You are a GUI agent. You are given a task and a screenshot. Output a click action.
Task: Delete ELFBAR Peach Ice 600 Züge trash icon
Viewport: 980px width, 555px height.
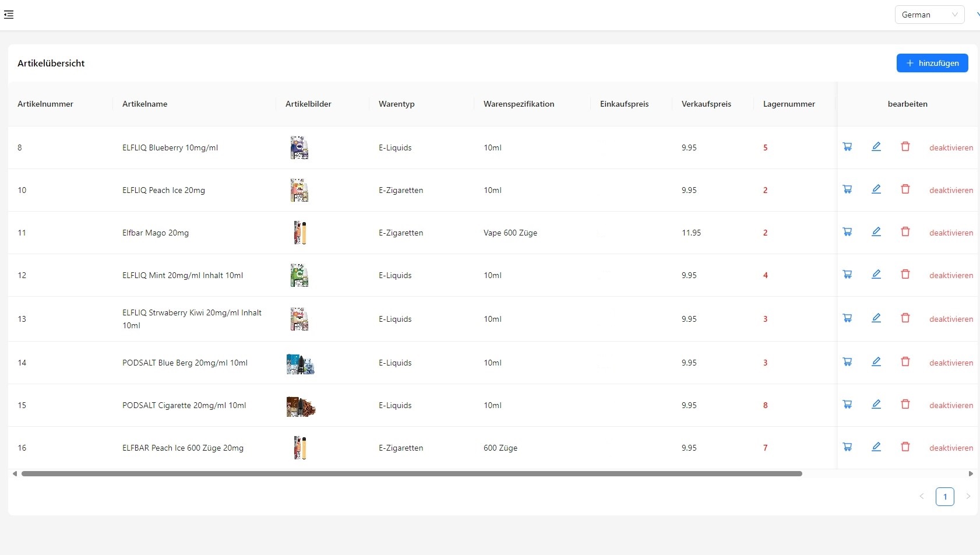905,447
